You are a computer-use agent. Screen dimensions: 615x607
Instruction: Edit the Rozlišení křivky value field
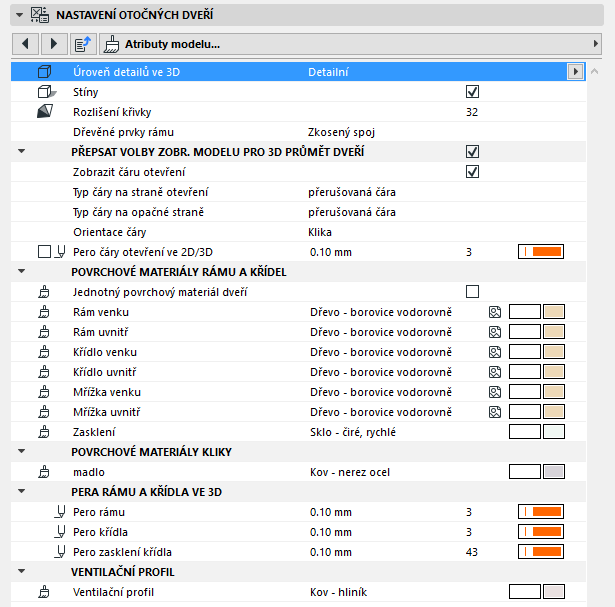pyautogui.click(x=472, y=111)
